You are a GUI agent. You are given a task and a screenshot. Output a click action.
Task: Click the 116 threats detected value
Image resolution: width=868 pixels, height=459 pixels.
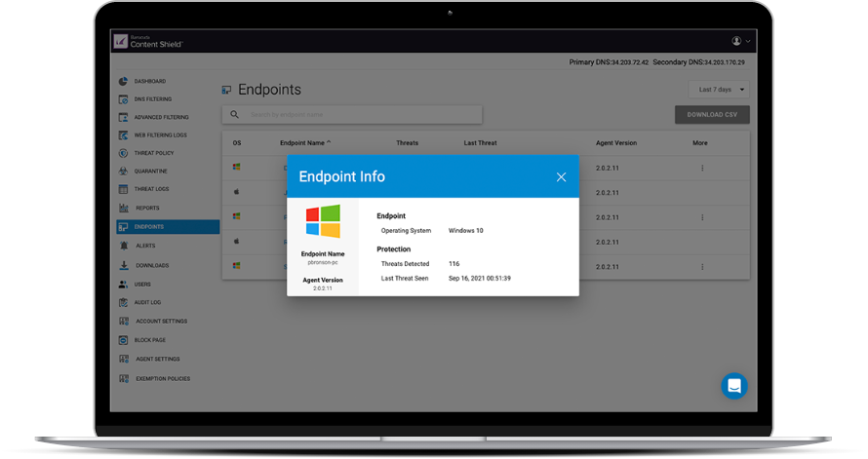454,264
